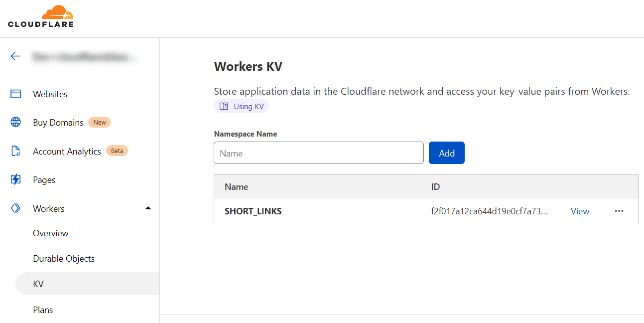The width and height of the screenshot is (644, 323).
Task: Click the book icon in Using KV
Action: tap(224, 106)
